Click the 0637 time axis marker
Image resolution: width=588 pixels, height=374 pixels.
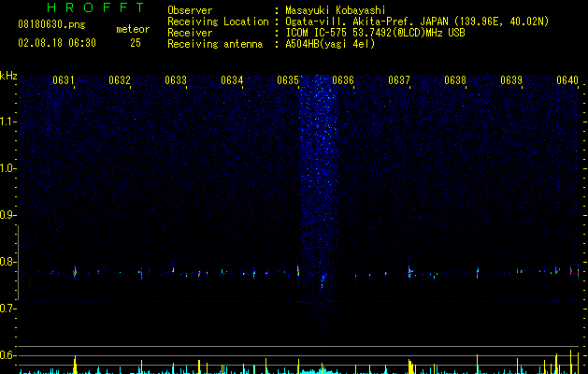399,80
